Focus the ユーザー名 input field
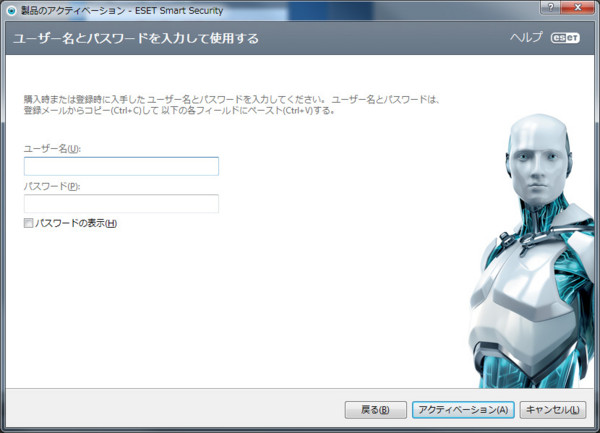 point(121,166)
